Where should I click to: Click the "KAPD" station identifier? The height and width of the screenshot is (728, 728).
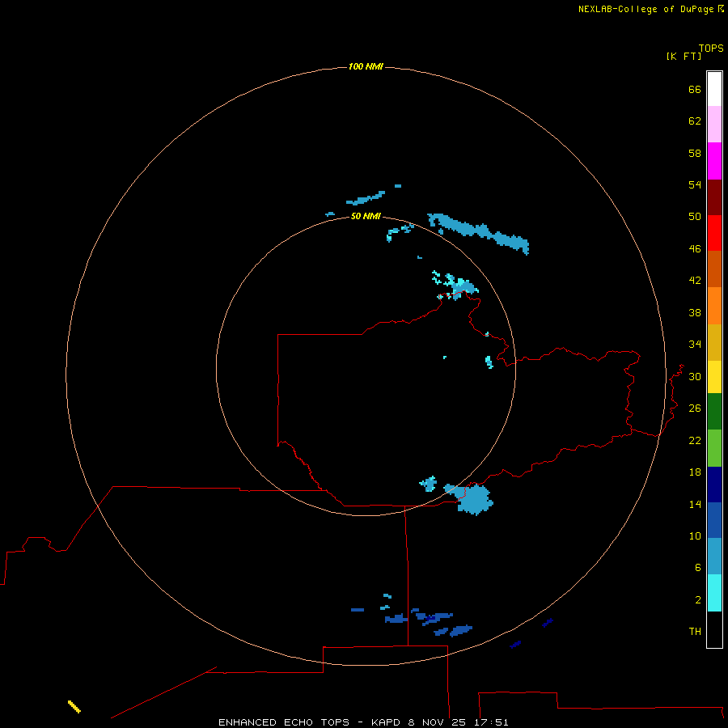(387, 722)
